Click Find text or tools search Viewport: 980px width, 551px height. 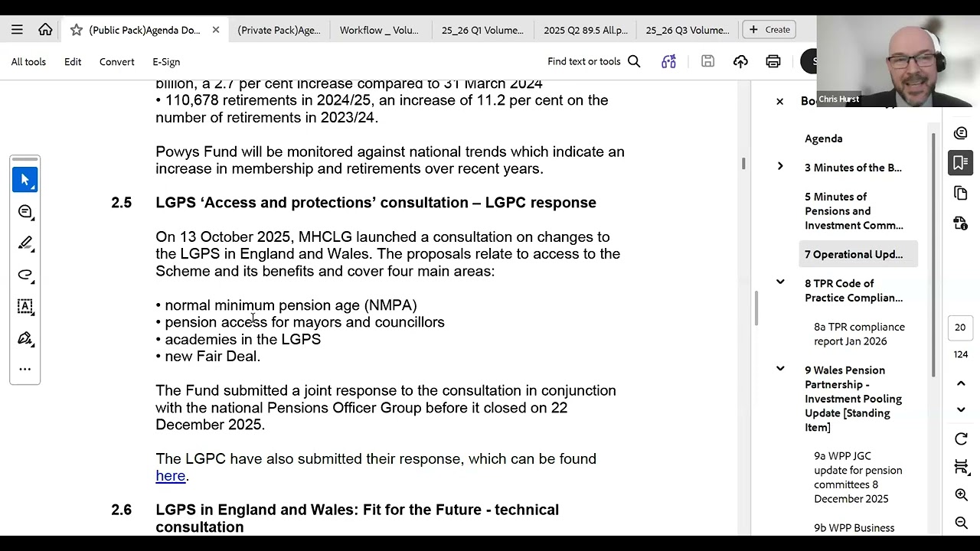tap(593, 61)
